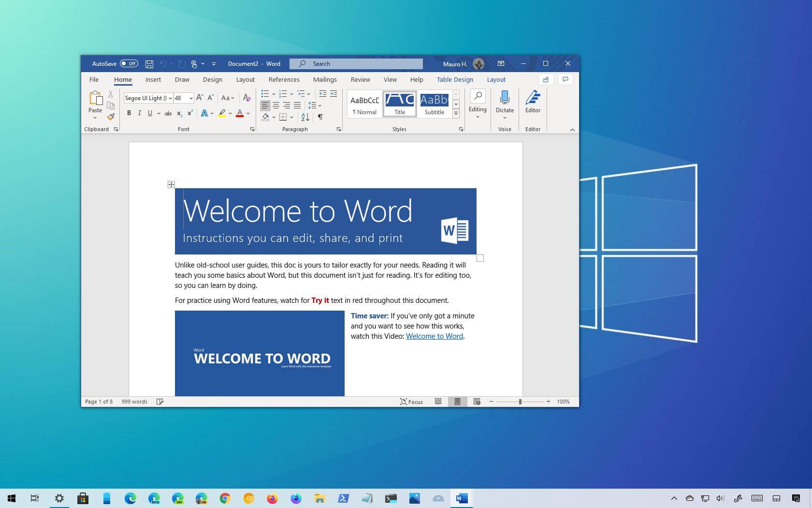Open the Table Design tab
The image size is (812, 508).
click(455, 79)
